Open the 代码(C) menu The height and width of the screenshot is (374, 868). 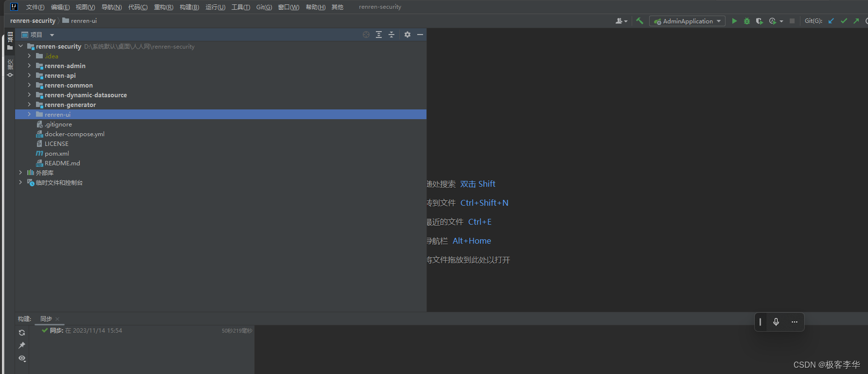138,7
